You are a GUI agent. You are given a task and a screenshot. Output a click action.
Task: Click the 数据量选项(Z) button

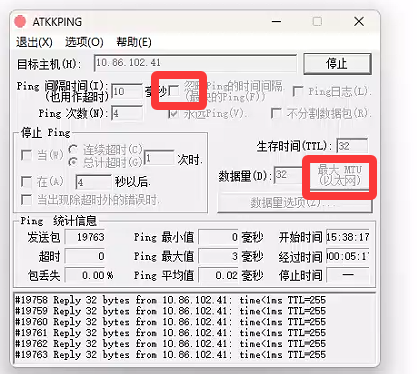pyautogui.click(x=295, y=203)
